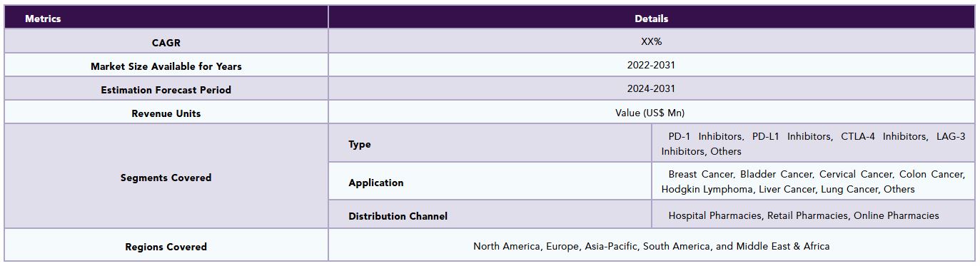The height and width of the screenshot is (266, 980).
Task: Select the 'CAGR' row label
Action: pos(166,42)
